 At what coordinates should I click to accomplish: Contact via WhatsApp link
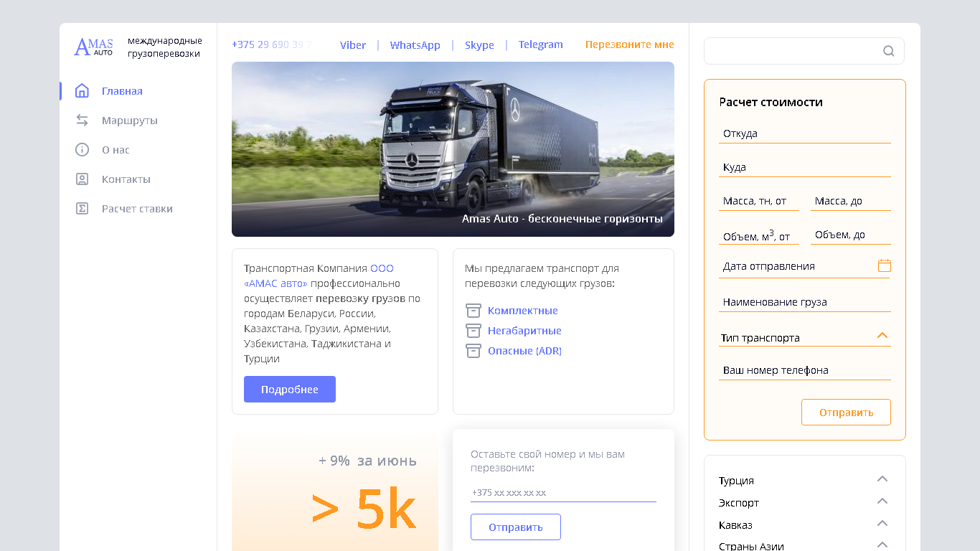click(415, 44)
